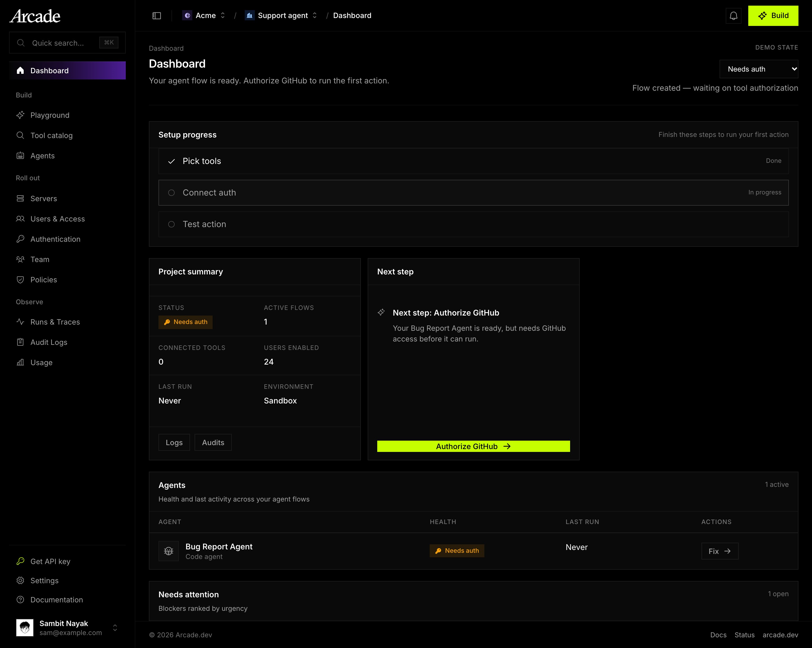The image size is (812, 648).
Task: Click the Arcade logo
Action: pyautogui.click(x=35, y=16)
